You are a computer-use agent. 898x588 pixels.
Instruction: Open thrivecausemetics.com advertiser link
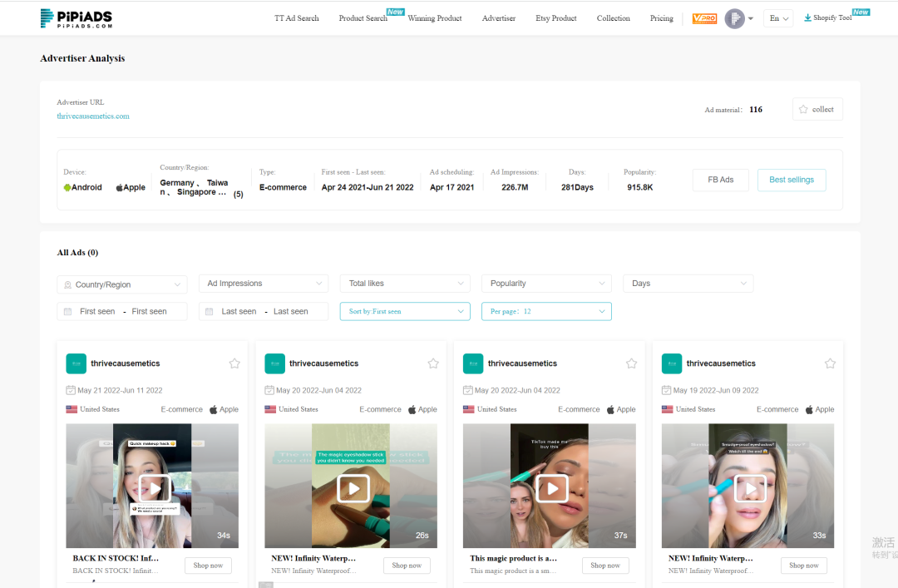point(93,116)
